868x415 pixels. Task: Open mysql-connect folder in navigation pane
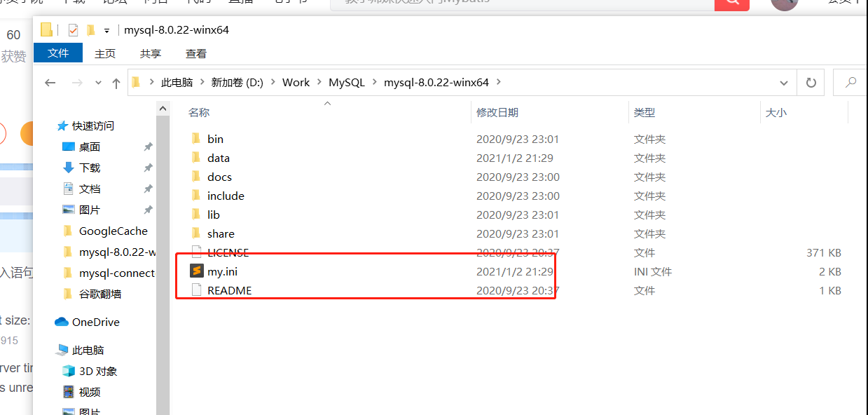(x=117, y=273)
